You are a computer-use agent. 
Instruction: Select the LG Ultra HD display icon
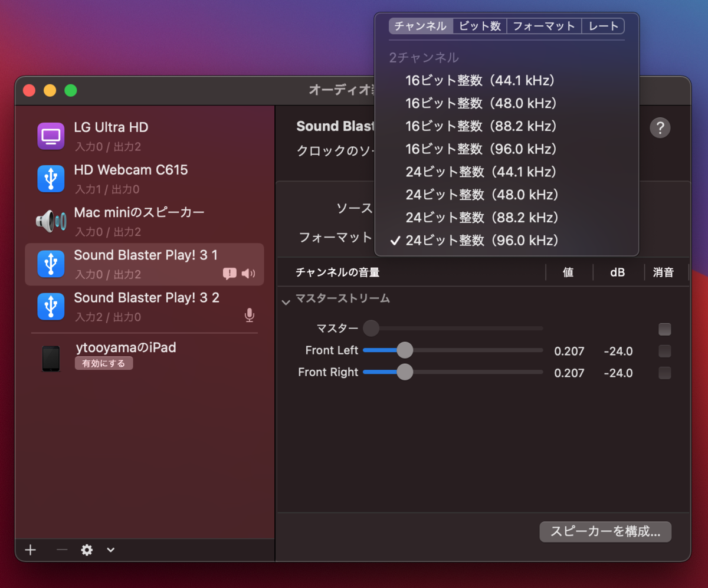click(51, 136)
